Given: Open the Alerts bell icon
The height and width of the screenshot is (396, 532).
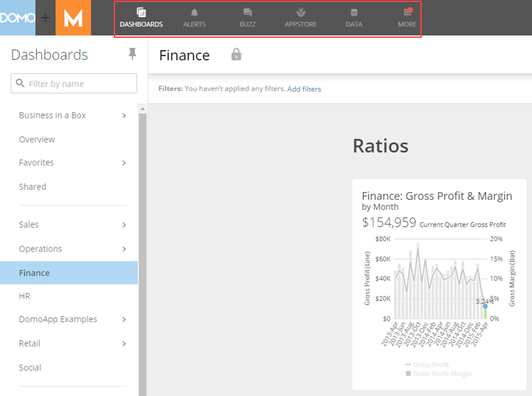Looking at the screenshot, I should click(194, 13).
